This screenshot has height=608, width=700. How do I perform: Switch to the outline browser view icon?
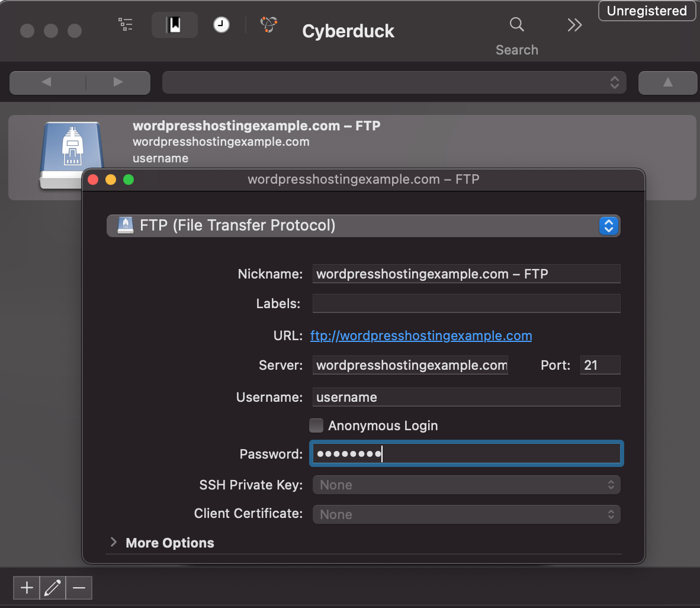[125, 24]
